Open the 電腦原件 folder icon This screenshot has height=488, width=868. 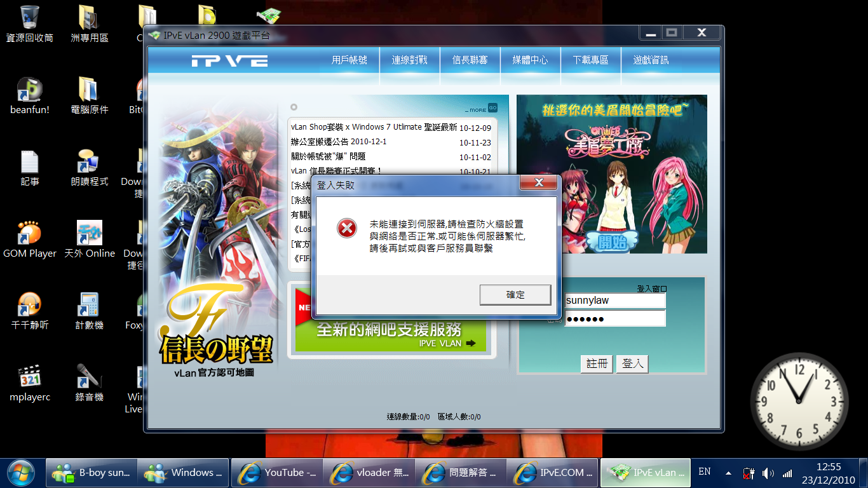(90, 96)
